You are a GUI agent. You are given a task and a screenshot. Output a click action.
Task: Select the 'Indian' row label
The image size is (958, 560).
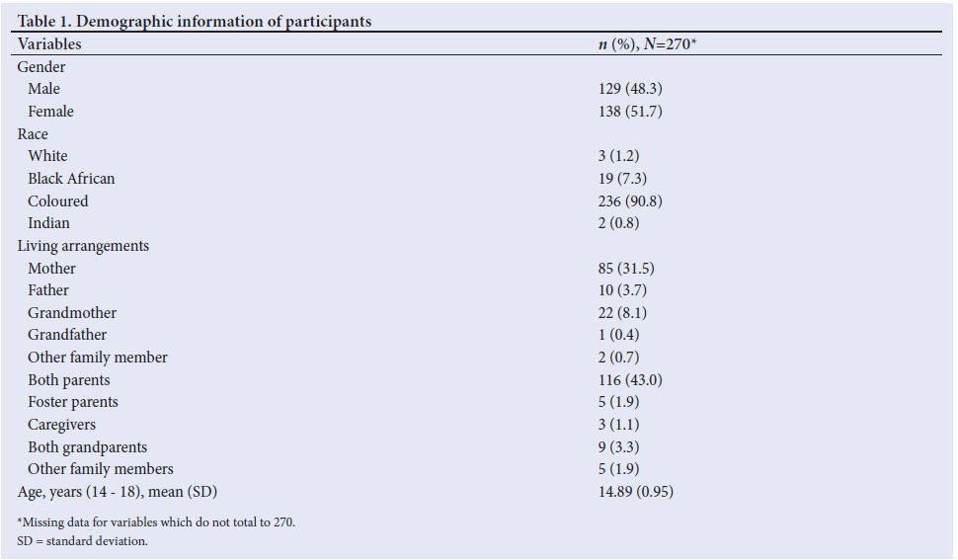48,223
